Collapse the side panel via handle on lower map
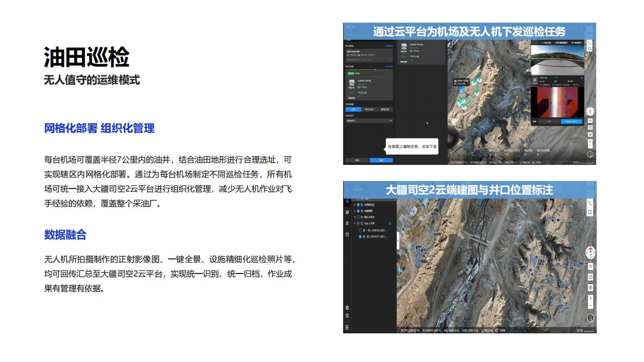Image resolution: width=644 pixels, height=362 pixels. pyautogui.click(x=398, y=240)
